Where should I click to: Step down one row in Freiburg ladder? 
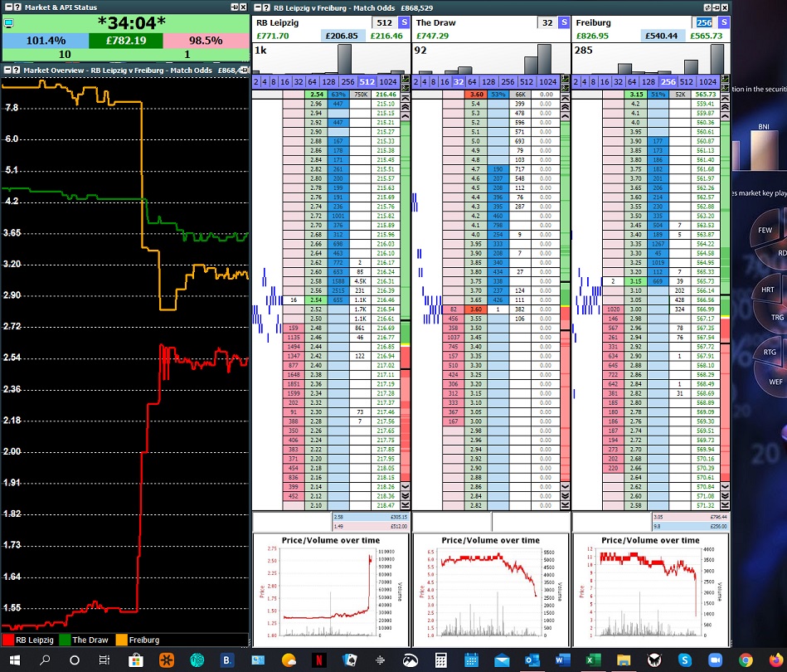(725, 486)
